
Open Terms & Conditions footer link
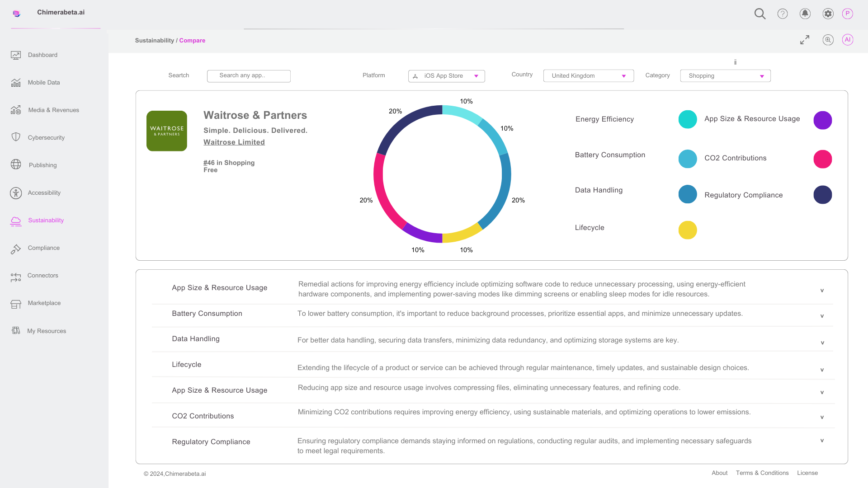(762, 473)
